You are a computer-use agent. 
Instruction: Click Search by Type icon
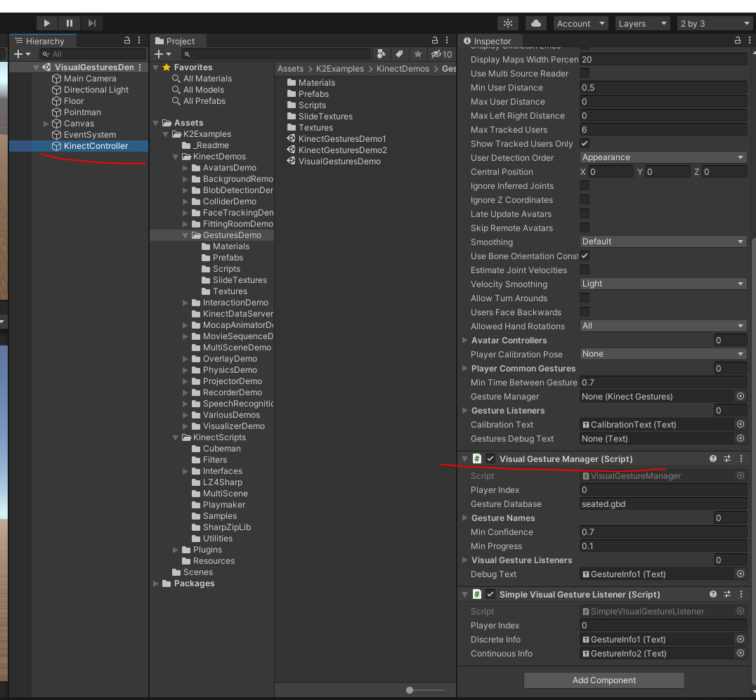point(382,54)
